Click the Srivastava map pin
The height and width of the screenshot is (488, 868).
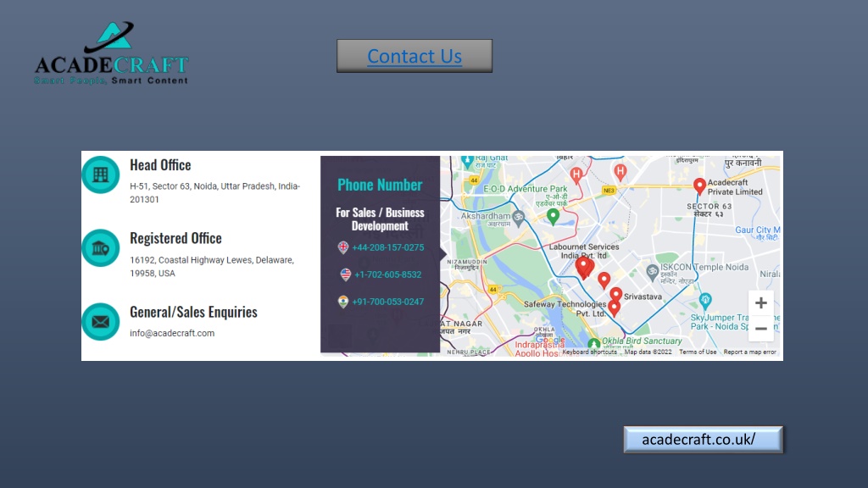[x=616, y=294]
